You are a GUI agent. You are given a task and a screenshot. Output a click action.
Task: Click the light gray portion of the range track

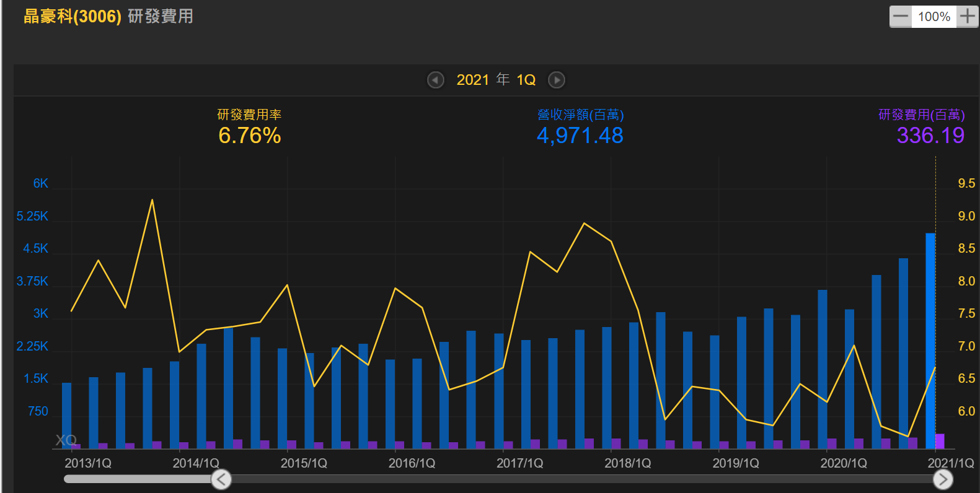[x=139, y=479]
